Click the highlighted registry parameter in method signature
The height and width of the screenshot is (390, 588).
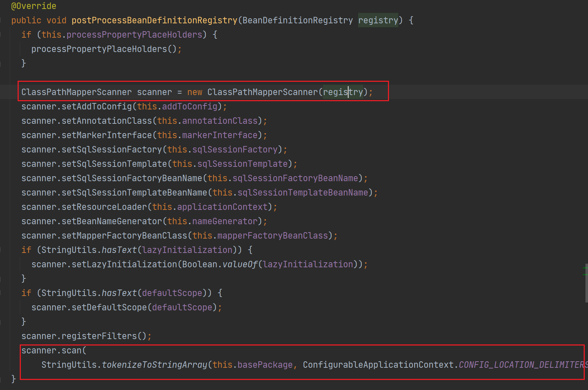(378, 20)
